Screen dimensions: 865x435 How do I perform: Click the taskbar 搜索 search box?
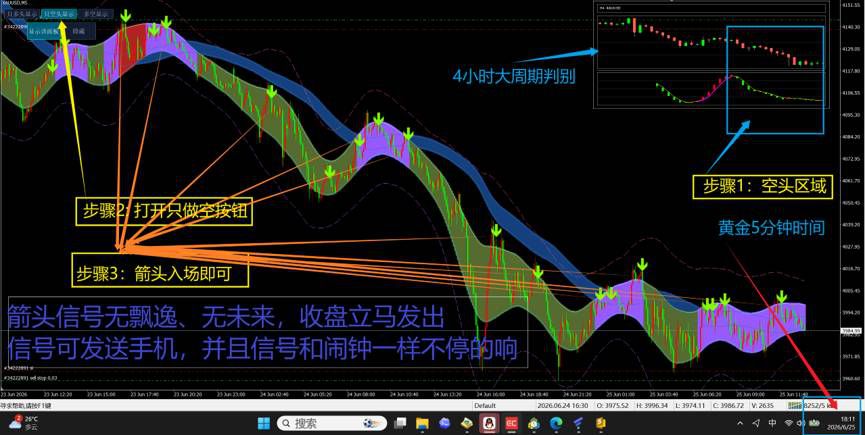click(x=332, y=423)
